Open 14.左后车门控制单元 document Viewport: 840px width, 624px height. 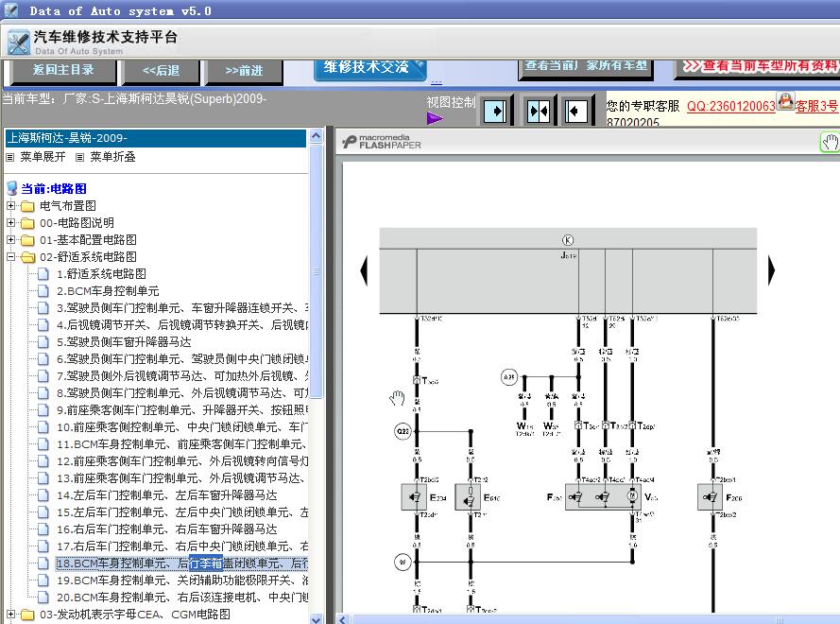[166, 495]
